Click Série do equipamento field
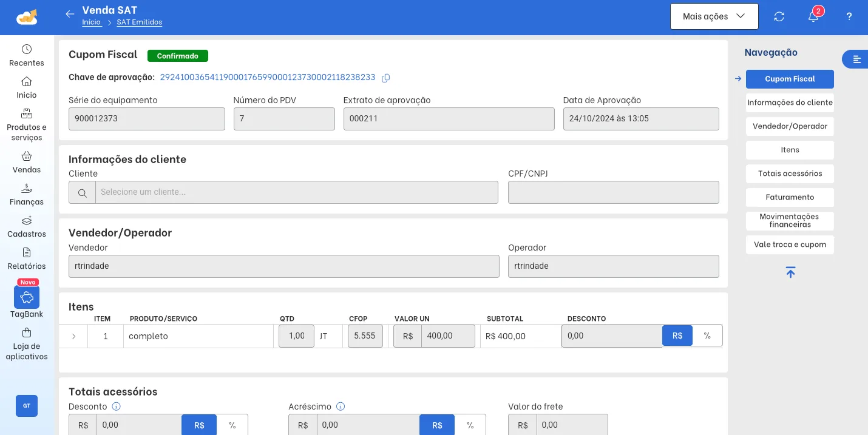 click(147, 119)
